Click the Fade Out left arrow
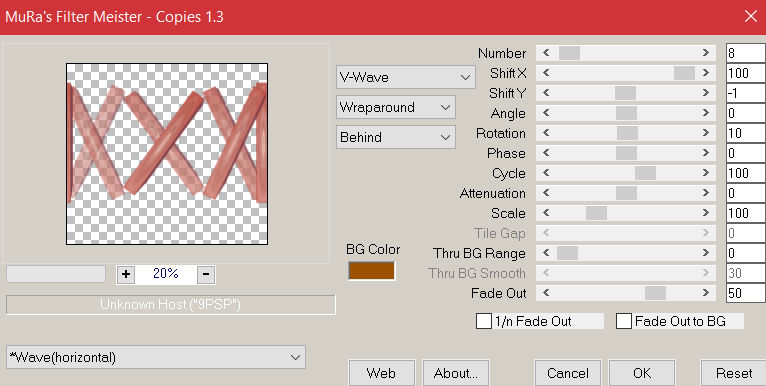The width and height of the screenshot is (766, 386). (x=546, y=293)
